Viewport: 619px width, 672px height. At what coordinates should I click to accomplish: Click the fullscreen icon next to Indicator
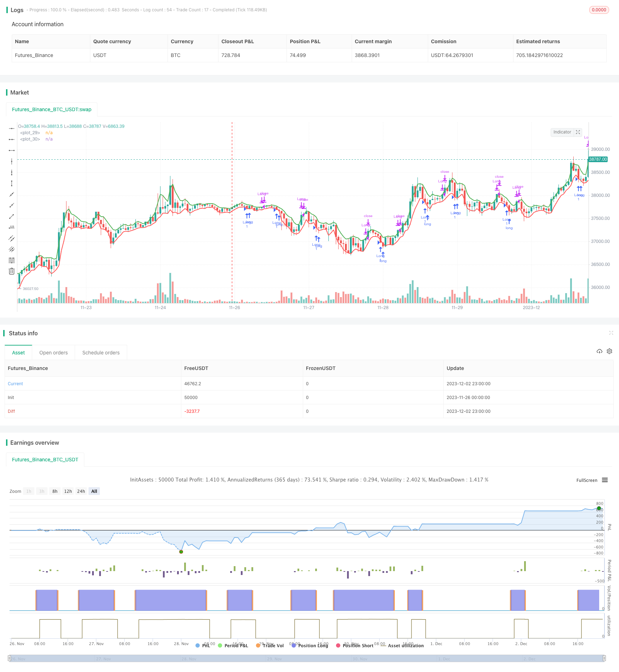pos(578,132)
